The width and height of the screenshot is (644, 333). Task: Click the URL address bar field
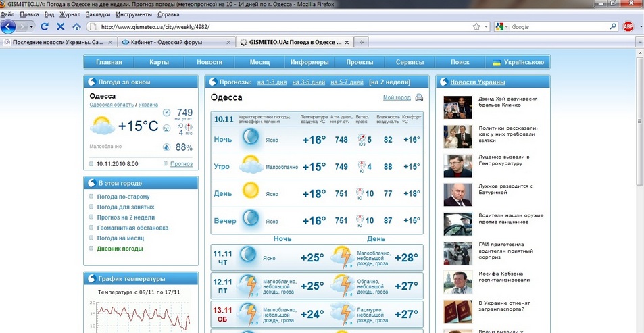[x=284, y=27]
